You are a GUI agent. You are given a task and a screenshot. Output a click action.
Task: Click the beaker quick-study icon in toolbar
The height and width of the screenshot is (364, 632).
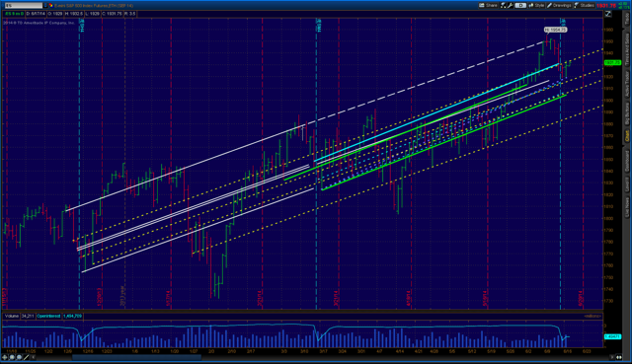[x=504, y=5]
